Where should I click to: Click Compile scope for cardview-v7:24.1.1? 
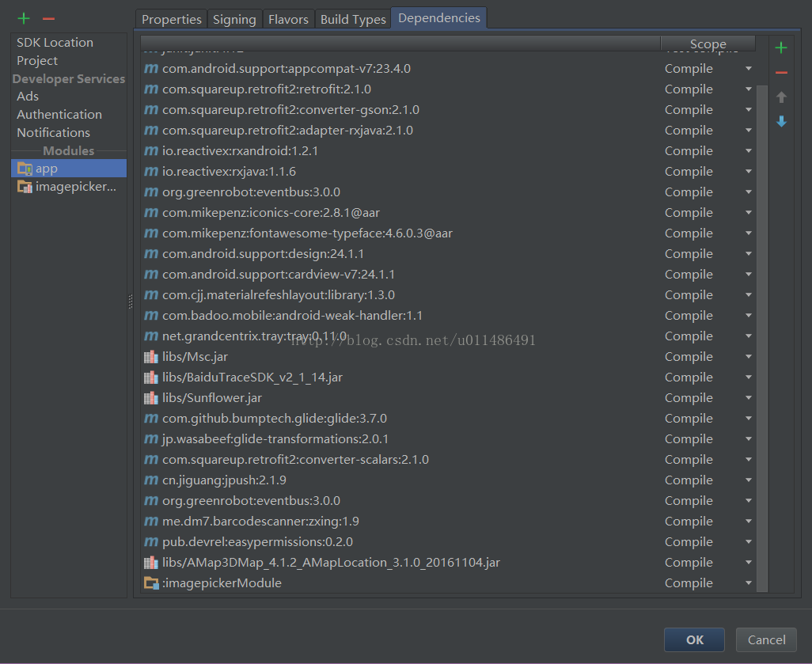689,274
